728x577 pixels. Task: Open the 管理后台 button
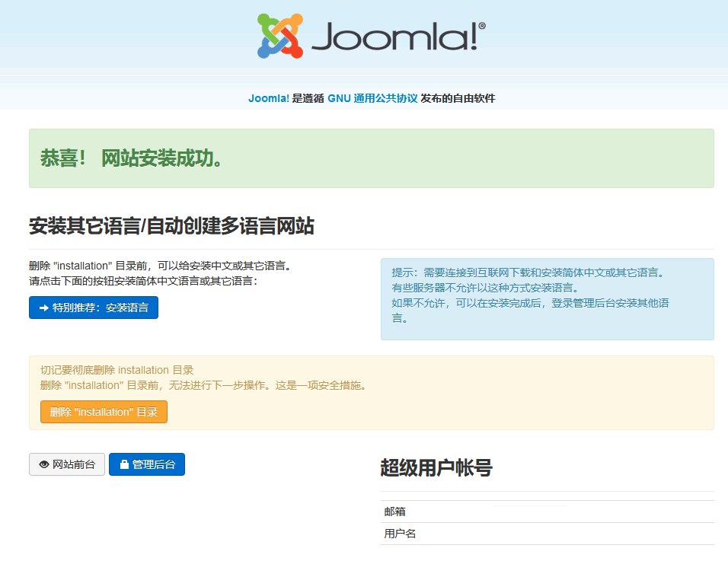[147, 464]
